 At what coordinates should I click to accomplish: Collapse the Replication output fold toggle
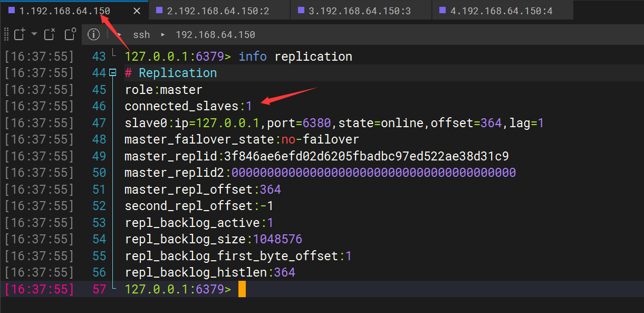pos(112,73)
